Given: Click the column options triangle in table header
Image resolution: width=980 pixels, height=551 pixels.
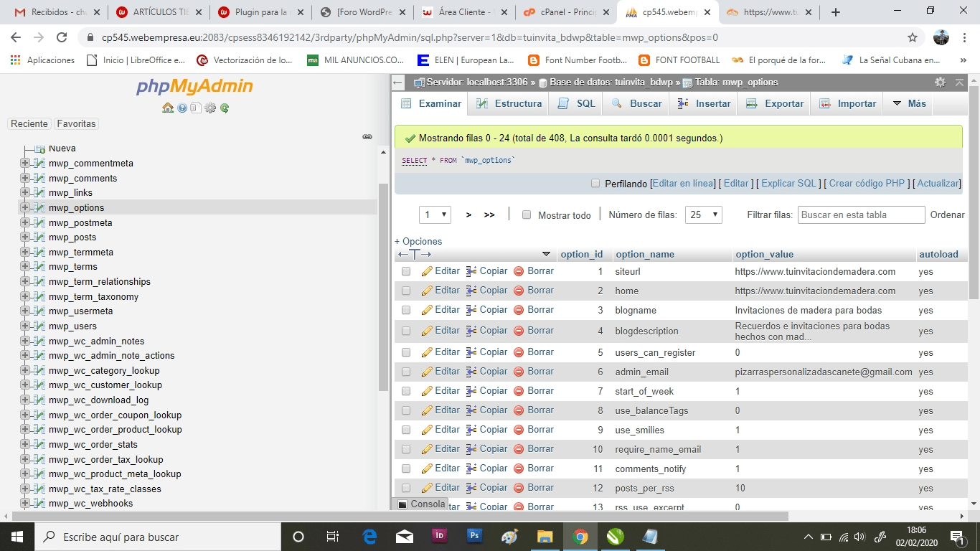Looking at the screenshot, I should [546, 254].
